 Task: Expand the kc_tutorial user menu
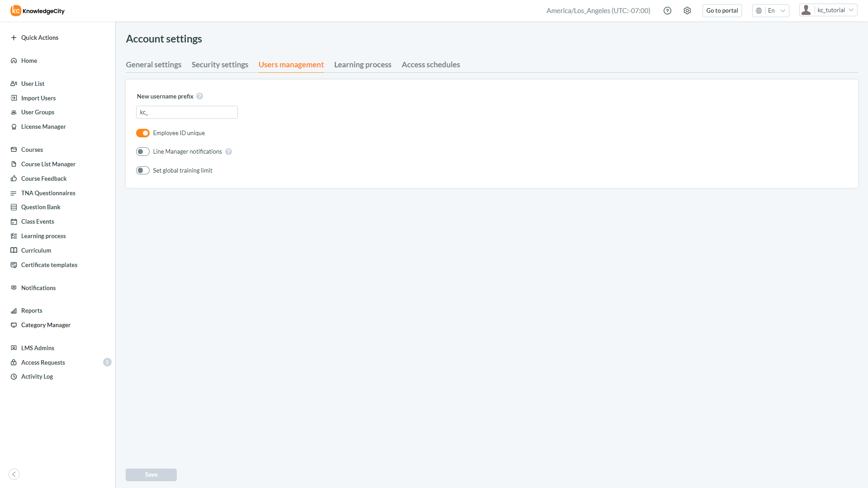pos(828,10)
